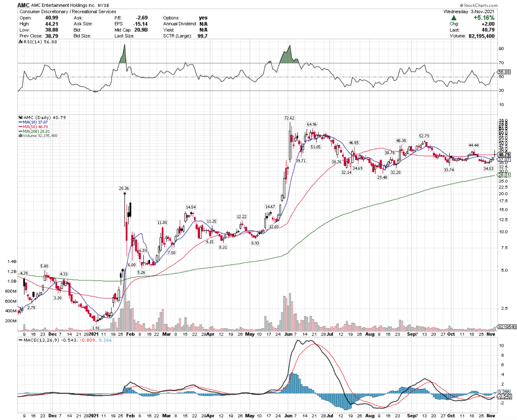Click the StockCharts.com credit text
Screen dimensions: 517x420
[x=478, y=5]
